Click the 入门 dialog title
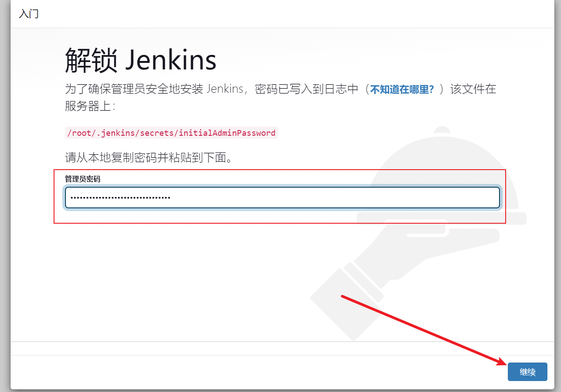This screenshot has height=392, width=561. click(29, 14)
